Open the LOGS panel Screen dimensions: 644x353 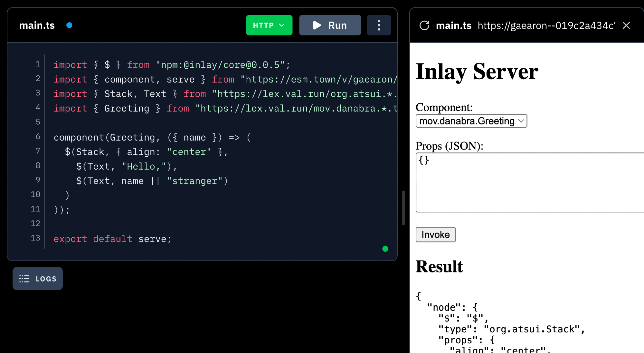pyautogui.click(x=38, y=279)
